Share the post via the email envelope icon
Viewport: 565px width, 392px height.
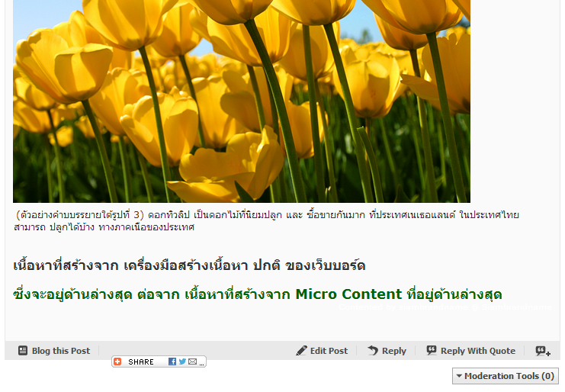(192, 361)
